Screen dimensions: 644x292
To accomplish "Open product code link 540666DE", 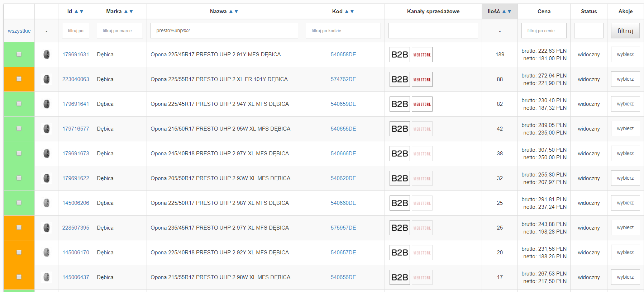I will [x=343, y=154].
